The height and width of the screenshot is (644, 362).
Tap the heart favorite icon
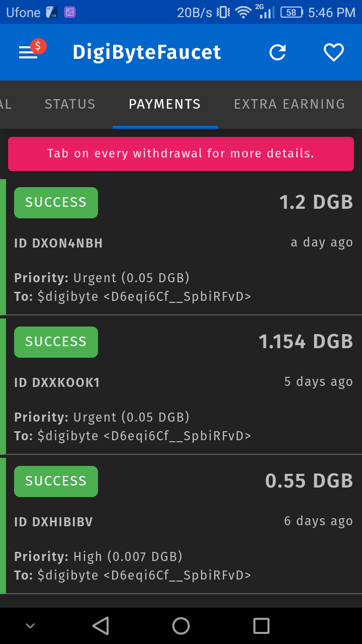[333, 52]
